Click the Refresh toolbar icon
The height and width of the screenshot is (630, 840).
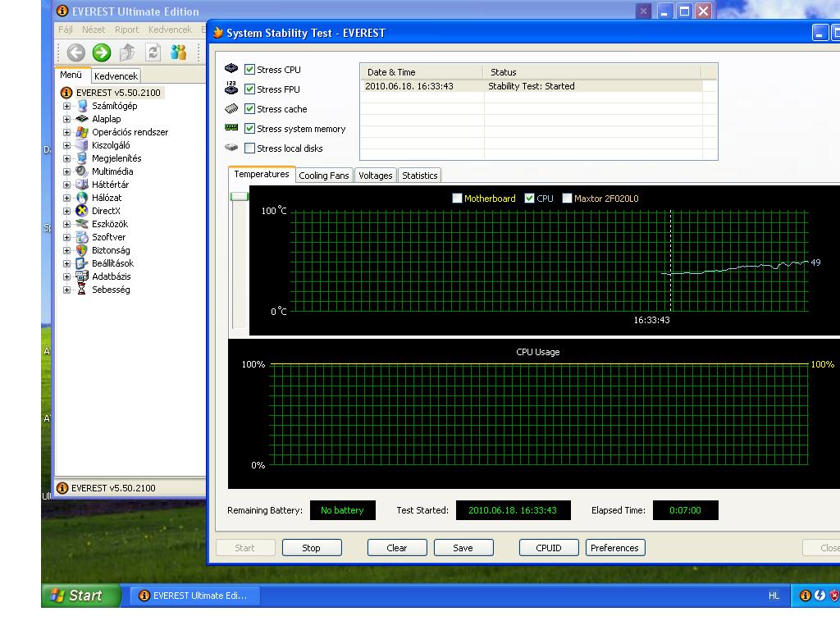point(153,52)
